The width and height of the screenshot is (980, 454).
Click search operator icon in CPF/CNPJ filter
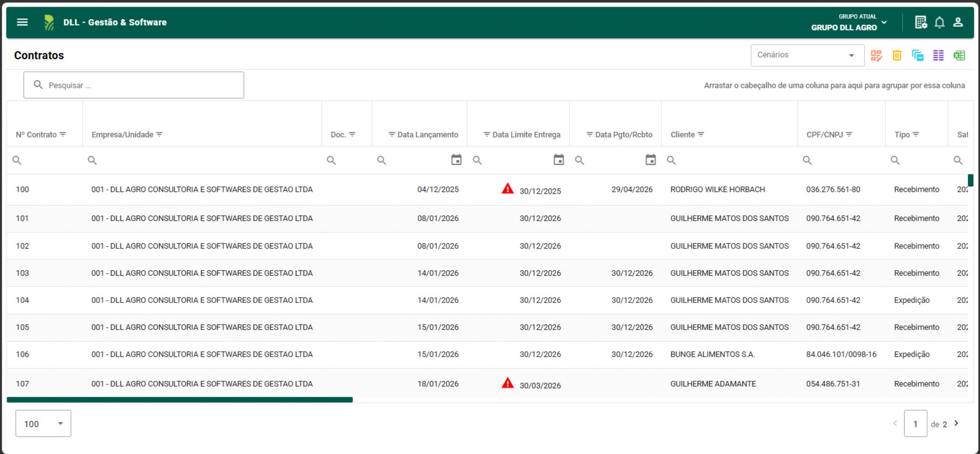pyautogui.click(x=807, y=160)
